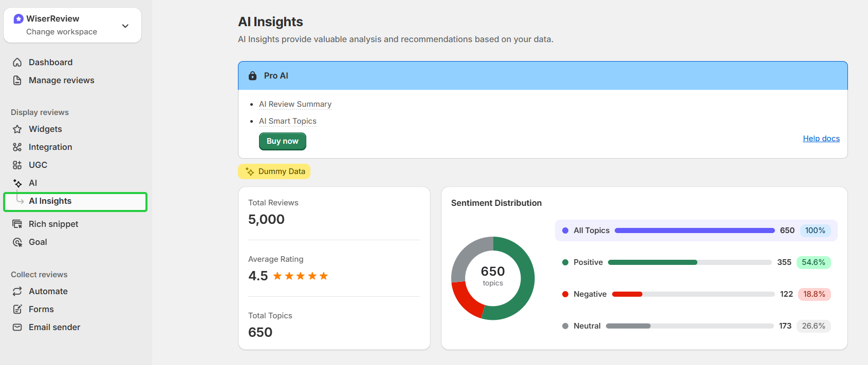
Task: Open the Integration menu item
Action: coord(50,147)
